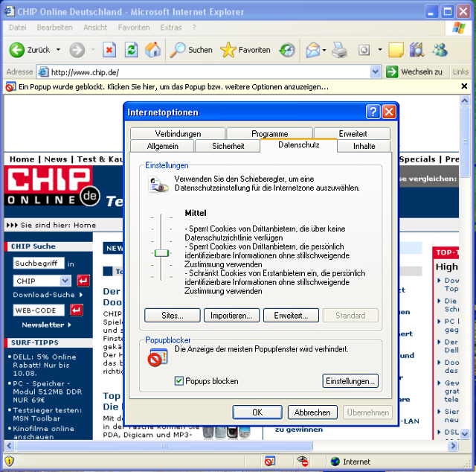Open the Zurück history dropdown arrow
Screen dimensions: 476x472
point(58,50)
